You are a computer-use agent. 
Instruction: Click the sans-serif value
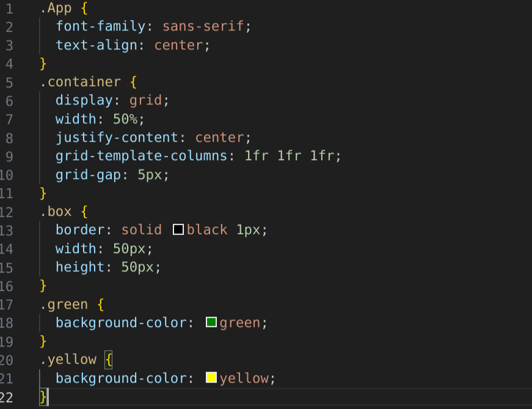tap(203, 26)
